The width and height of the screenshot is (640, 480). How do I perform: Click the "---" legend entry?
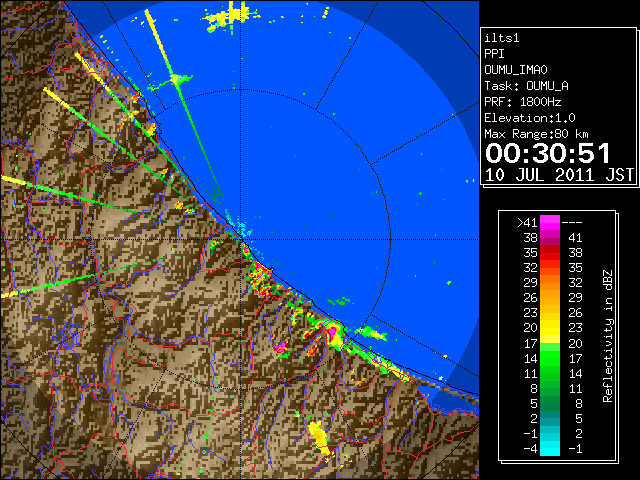click(x=572, y=223)
